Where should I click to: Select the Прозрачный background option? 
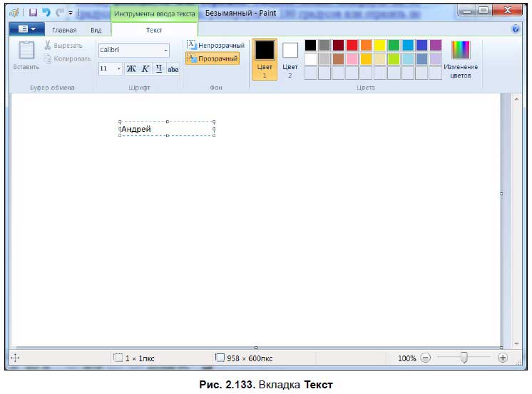point(213,58)
